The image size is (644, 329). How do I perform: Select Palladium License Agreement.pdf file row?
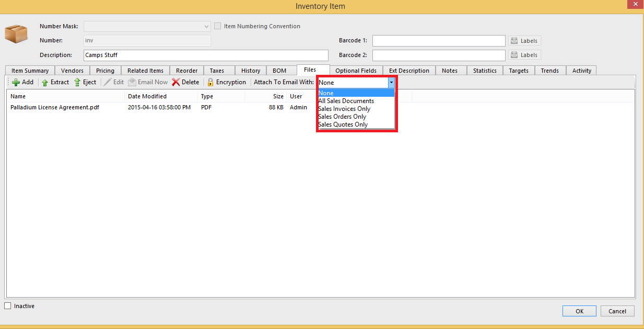point(55,107)
